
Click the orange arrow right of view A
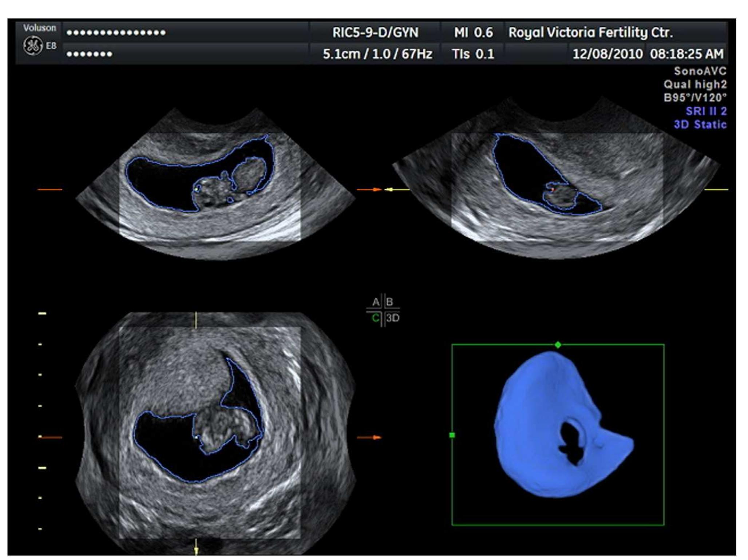[369, 190]
